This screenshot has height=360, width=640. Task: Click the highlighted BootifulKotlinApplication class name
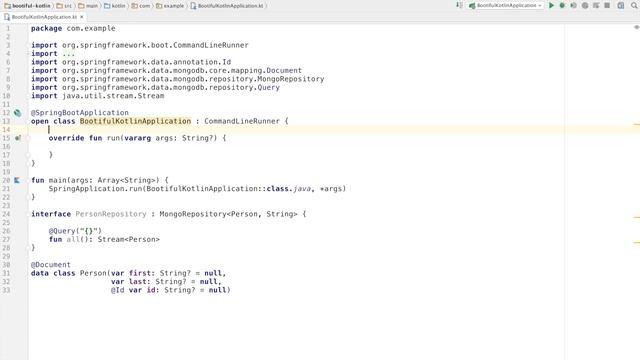pos(136,121)
